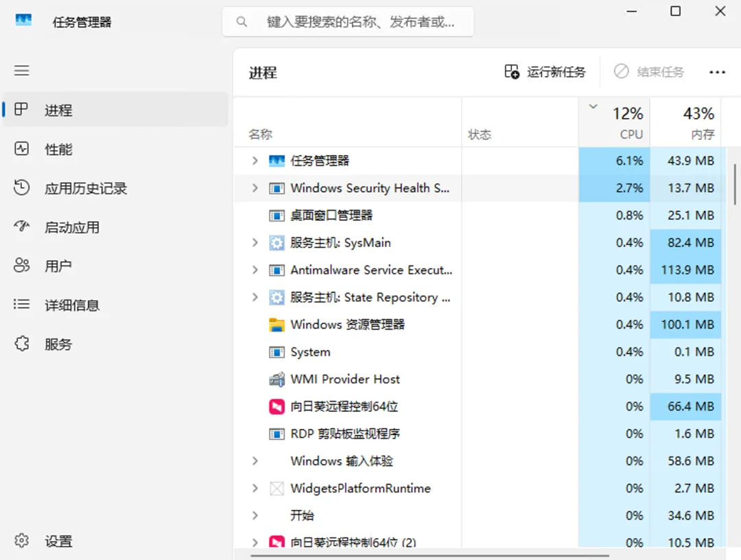Open the 用户 users page icon

pos(22,266)
